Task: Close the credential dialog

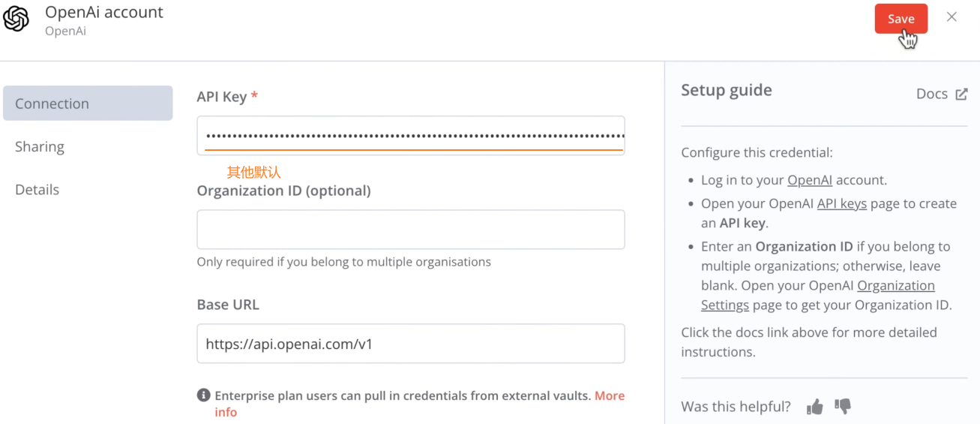Action: tap(952, 17)
